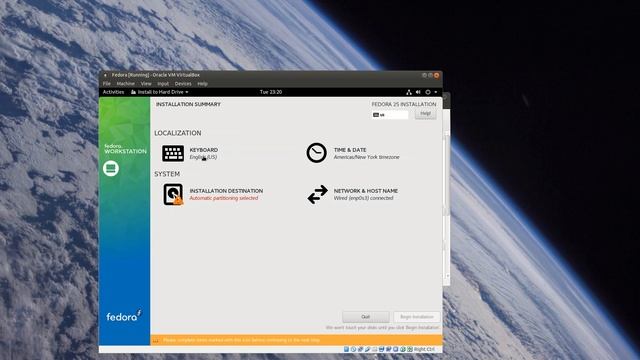This screenshot has height=360, width=640.
Task: Click the round keyboard icon in the sidebar
Action: pyautogui.click(x=111, y=168)
